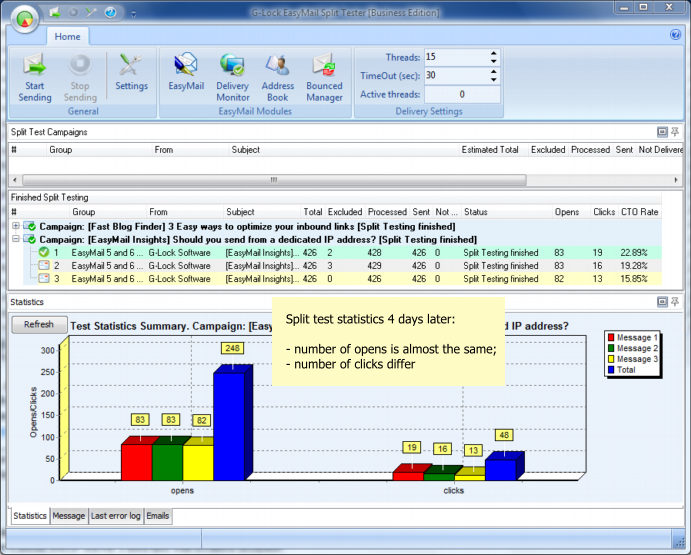The width and height of the screenshot is (691, 555).
Task: Increase the Threads value
Action: coord(494,53)
